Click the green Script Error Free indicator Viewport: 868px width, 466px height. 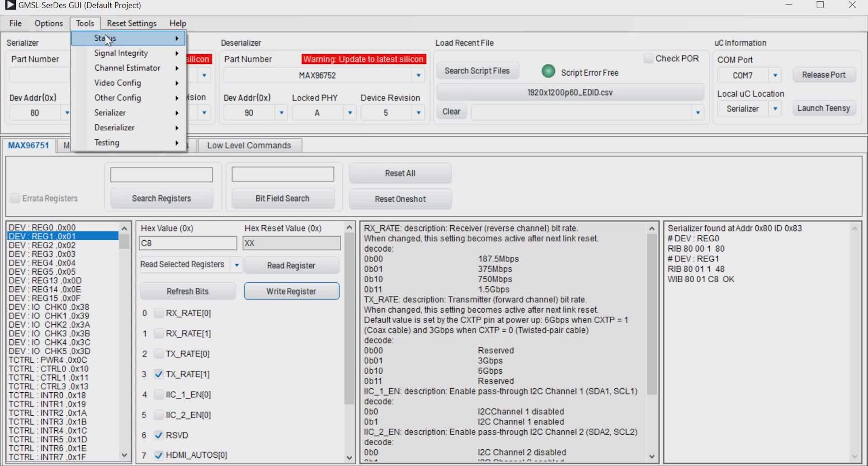548,71
